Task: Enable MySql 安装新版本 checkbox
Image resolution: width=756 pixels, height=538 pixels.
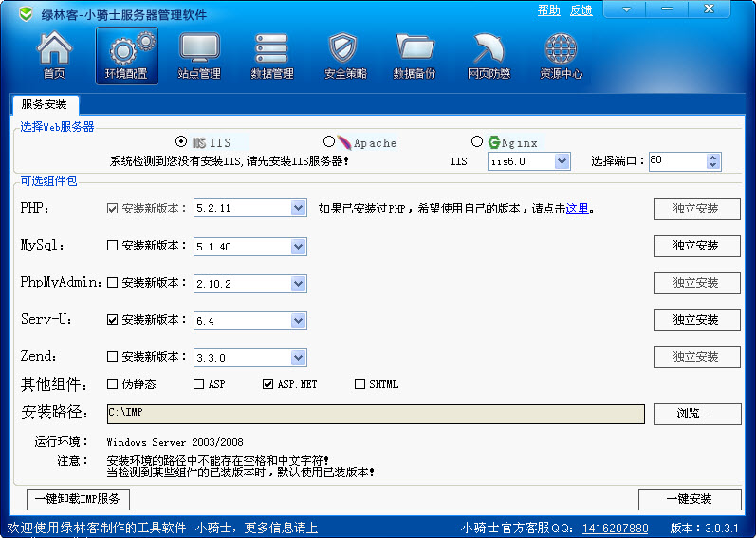Action: pyautogui.click(x=112, y=246)
